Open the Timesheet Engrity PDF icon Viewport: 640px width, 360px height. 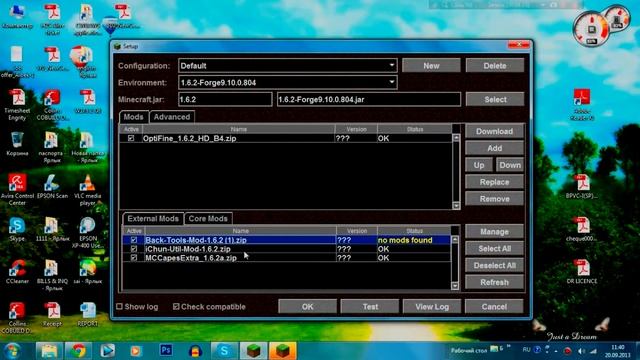pyautogui.click(x=17, y=105)
